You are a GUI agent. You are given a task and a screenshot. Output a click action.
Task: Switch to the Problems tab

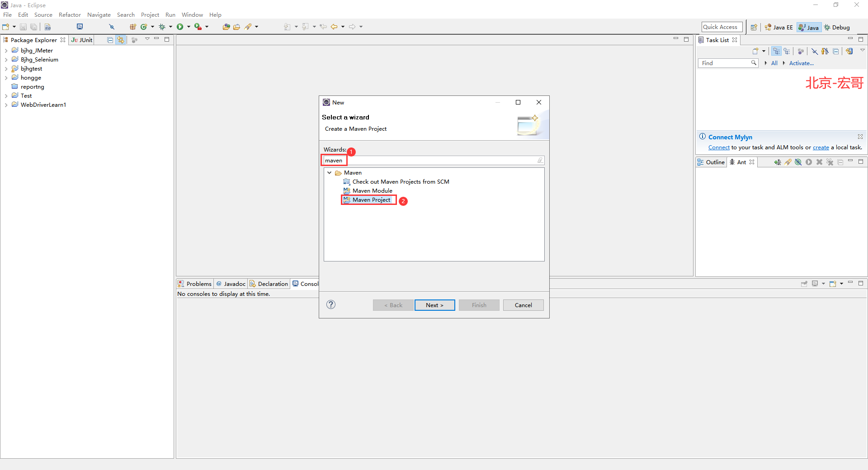coord(195,284)
